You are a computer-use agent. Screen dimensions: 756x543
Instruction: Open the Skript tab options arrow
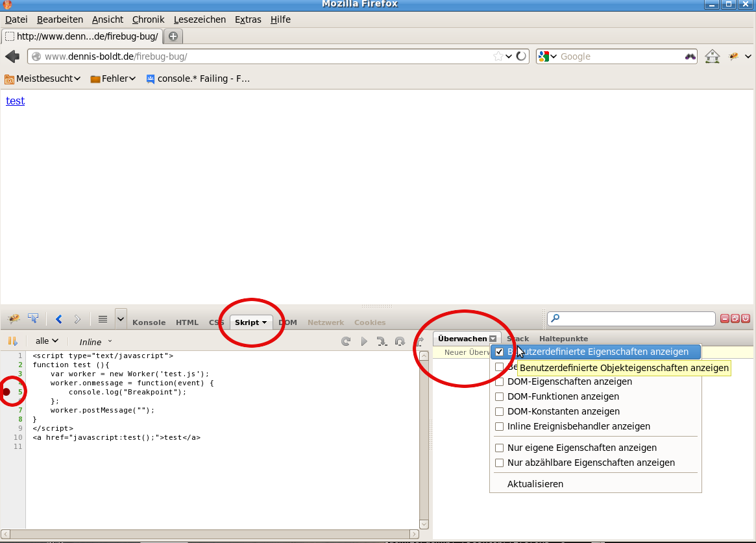(x=264, y=322)
